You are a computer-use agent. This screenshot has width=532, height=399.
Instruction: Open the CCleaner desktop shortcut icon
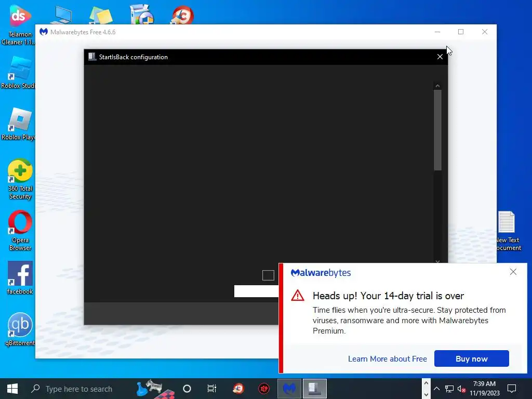click(182, 15)
